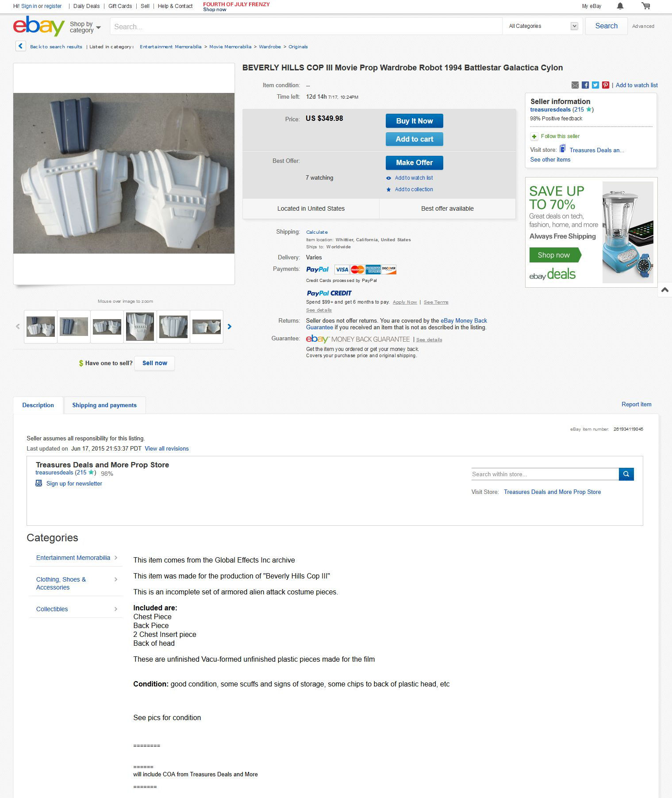Screen dimensions: 672x798
Task: Toggle Add to collection star
Action: click(x=410, y=189)
